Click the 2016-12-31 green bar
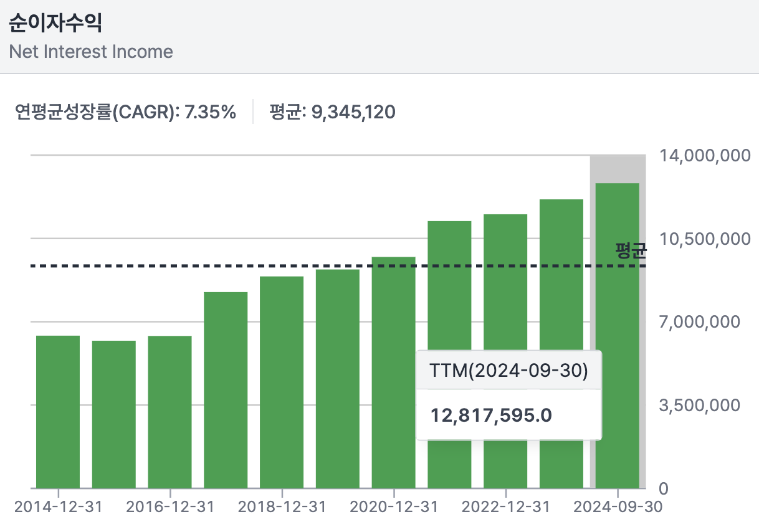The width and height of the screenshot is (759, 532). pos(169,411)
